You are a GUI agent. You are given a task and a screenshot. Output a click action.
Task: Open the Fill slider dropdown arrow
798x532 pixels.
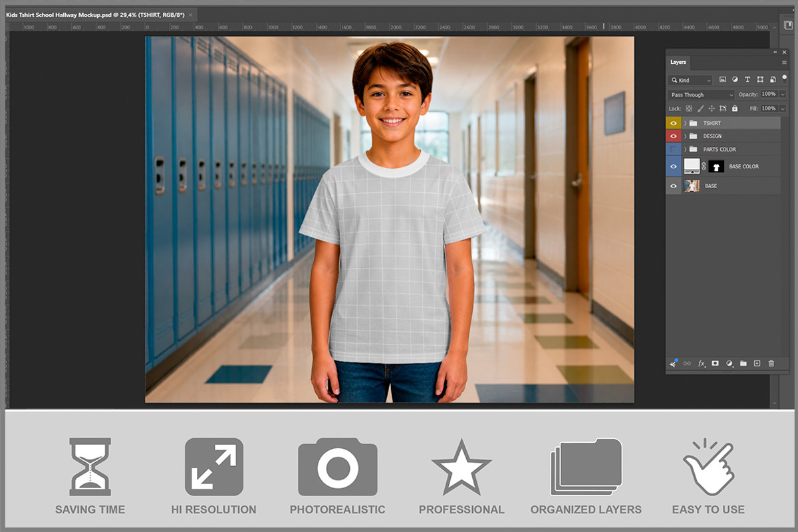tap(783, 108)
